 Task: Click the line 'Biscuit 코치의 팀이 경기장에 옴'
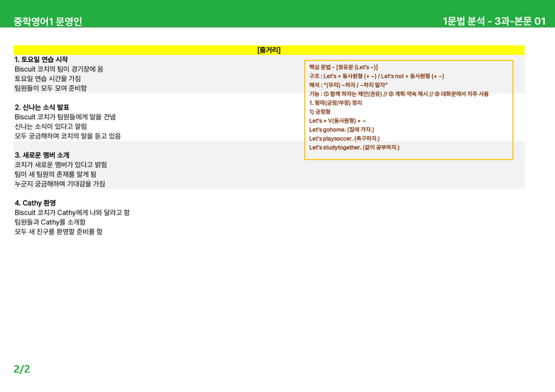click(59, 69)
